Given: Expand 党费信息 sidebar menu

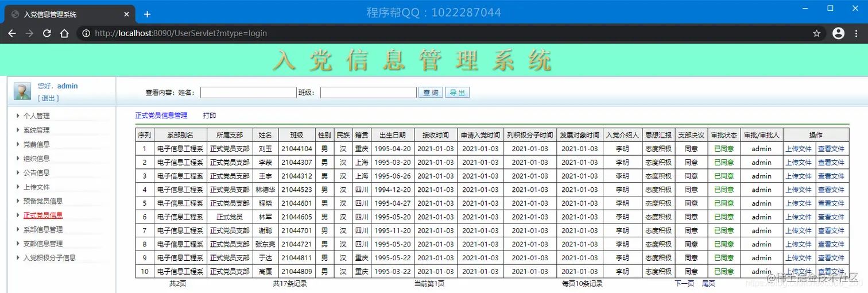Looking at the screenshot, I should click(36, 144).
